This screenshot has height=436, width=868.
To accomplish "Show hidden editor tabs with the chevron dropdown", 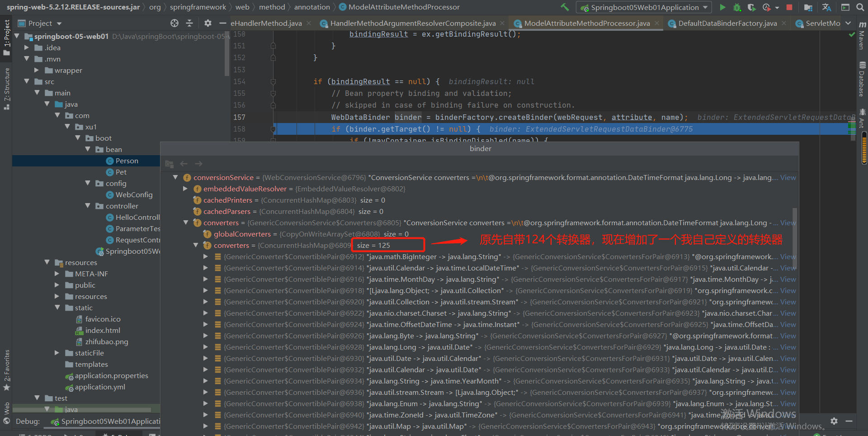I will tap(848, 23).
